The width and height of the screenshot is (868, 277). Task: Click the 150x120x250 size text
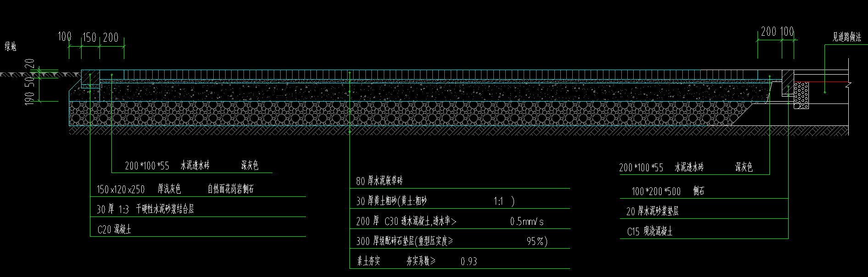tap(121, 190)
